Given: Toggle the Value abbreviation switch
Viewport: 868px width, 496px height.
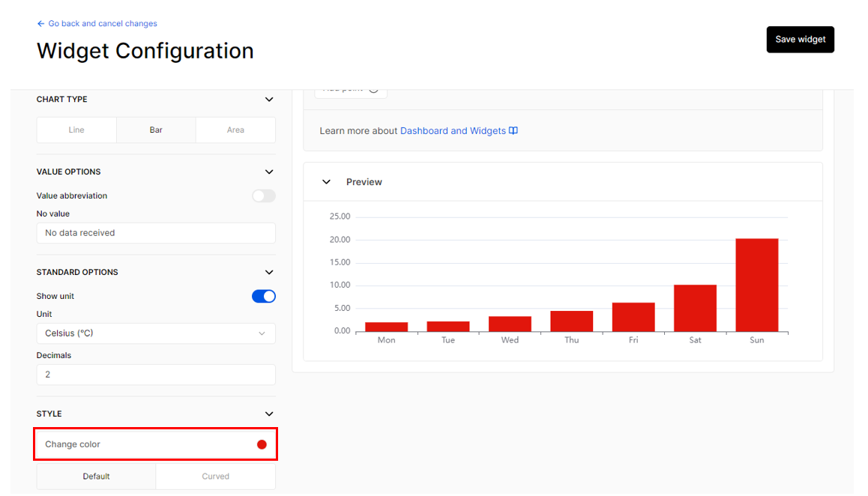Looking at the screenshot, I should pyautogui.click(x=264, y=196).
